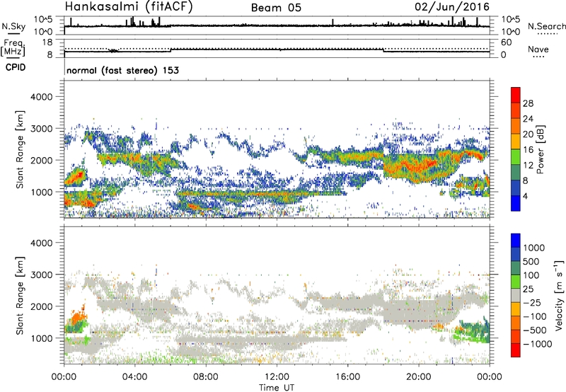Click the gray −25 to 25 velocity band
This screenshot has height=392, width=566.
pos(516,296)
